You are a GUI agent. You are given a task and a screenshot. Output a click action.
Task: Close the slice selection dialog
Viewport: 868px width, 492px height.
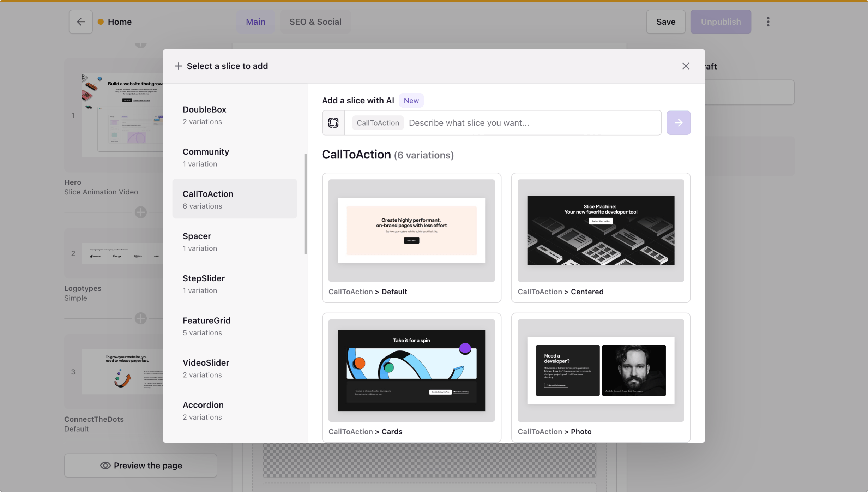[x=685, y=66]
